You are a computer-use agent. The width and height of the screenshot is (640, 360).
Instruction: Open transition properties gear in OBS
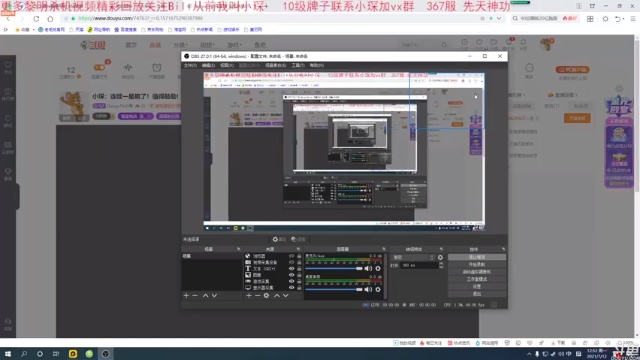440,258
